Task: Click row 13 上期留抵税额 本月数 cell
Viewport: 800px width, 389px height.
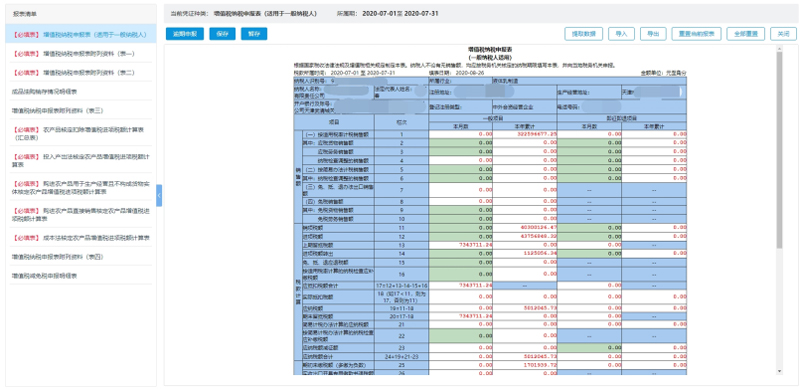Action: [461, 245]
